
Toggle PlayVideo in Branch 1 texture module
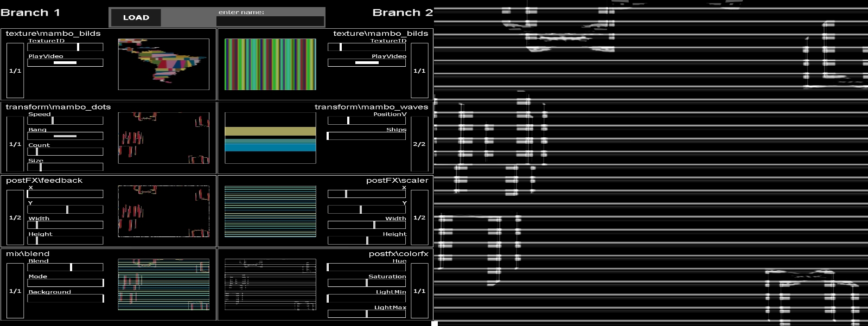pos(65,63)
